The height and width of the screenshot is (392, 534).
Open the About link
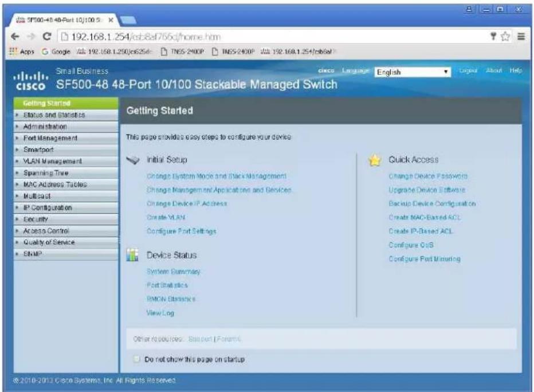493,70
